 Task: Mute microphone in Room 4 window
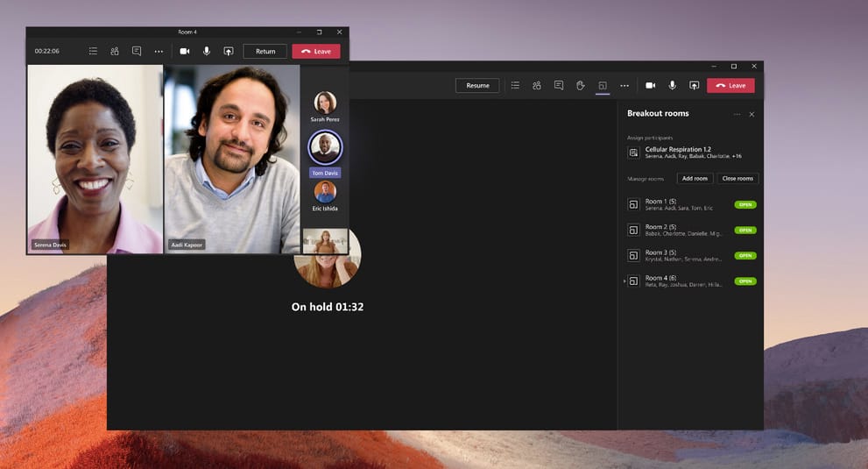(x=207, y=51)
